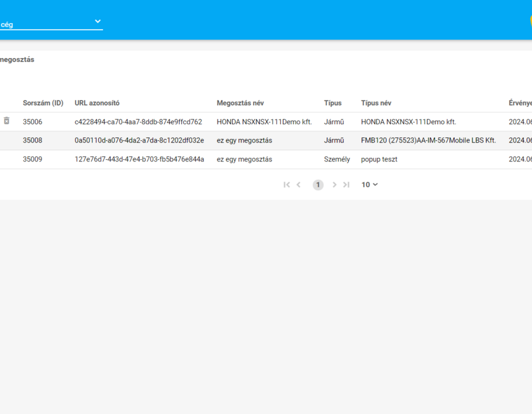The image size is (532, 414).
Task: Click the Jármű type in row 35006
Action: (x=334, y=122)
